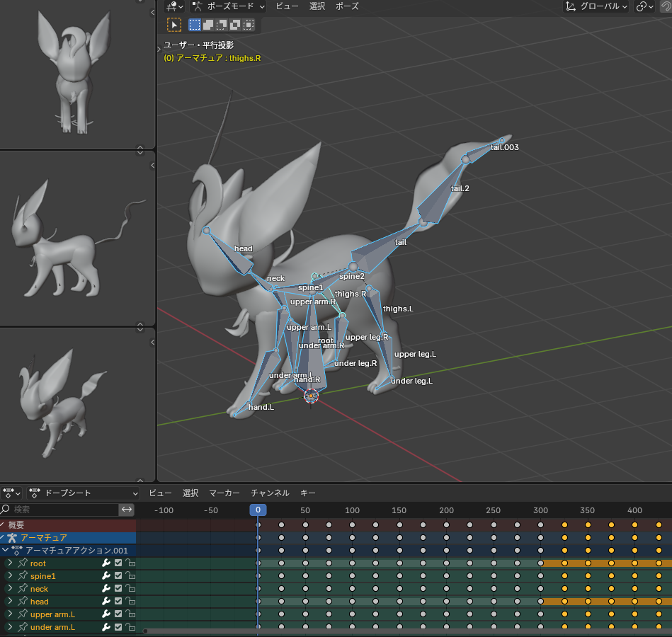Toggle the mute checkbox for head channel
Viewport: 672px width, 637px height.
tap(118, 602)
